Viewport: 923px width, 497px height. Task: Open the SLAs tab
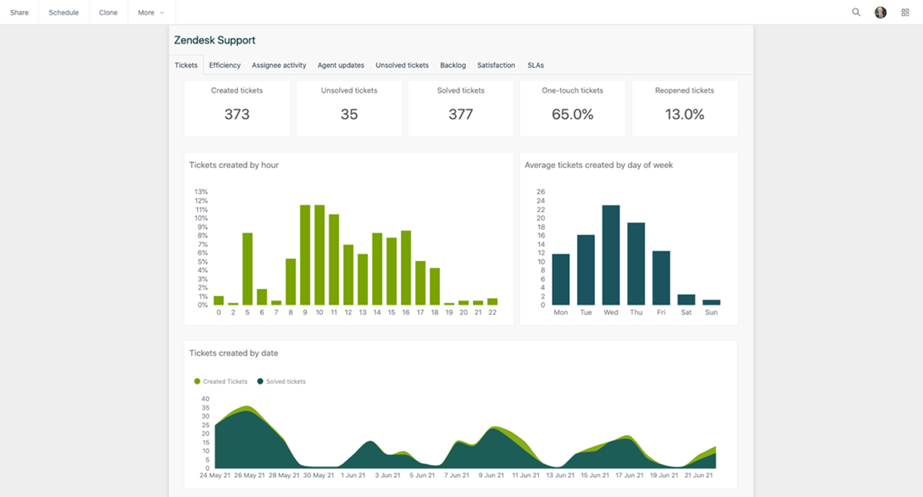click(536, 65)
